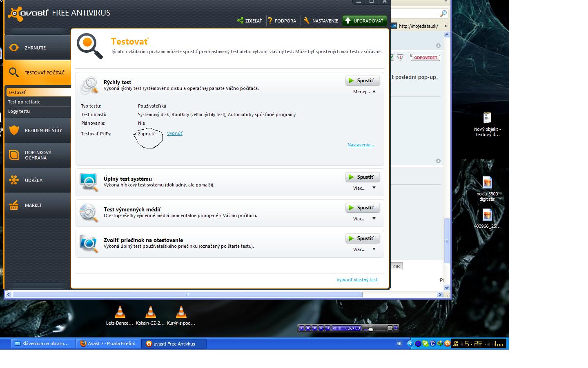Open the Zhrnutie summary section
This screenshot has width=588, height=368.
click(x=38, y=47)
